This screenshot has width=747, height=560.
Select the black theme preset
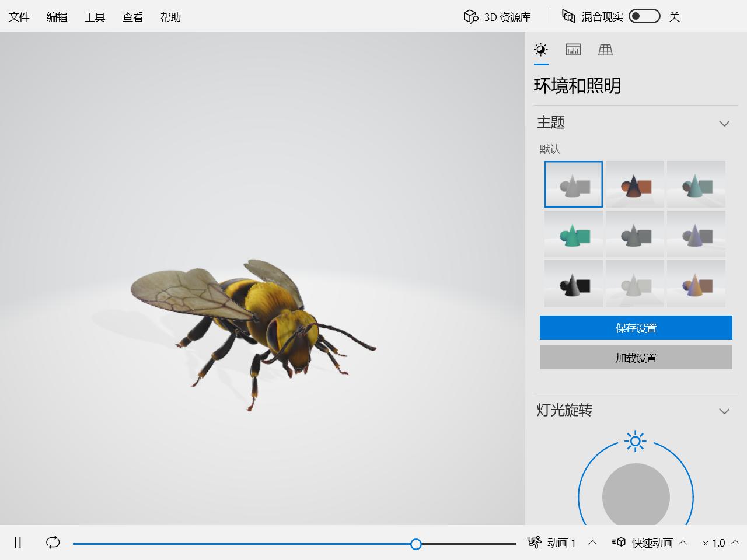(573, 283)
